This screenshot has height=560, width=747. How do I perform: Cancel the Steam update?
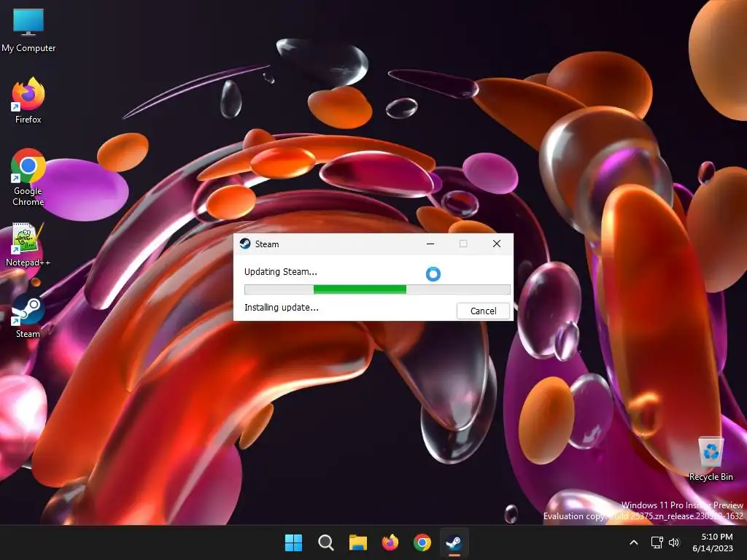483,311
